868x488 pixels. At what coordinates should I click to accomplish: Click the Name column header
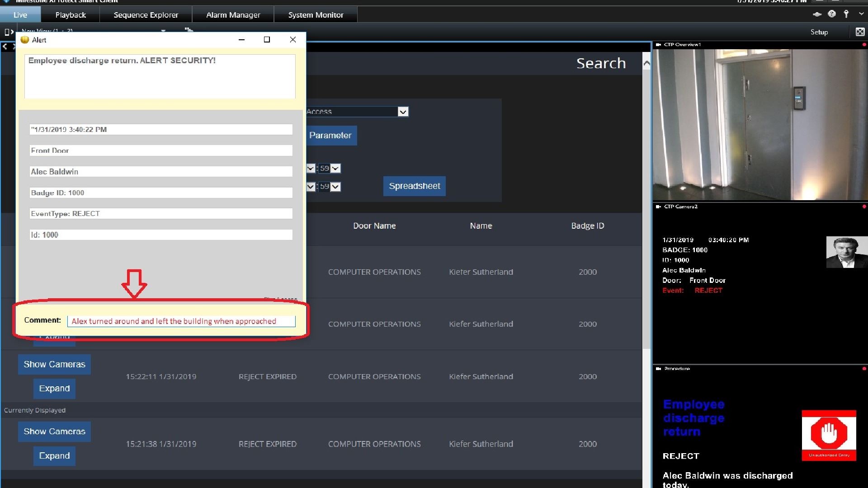481,226
